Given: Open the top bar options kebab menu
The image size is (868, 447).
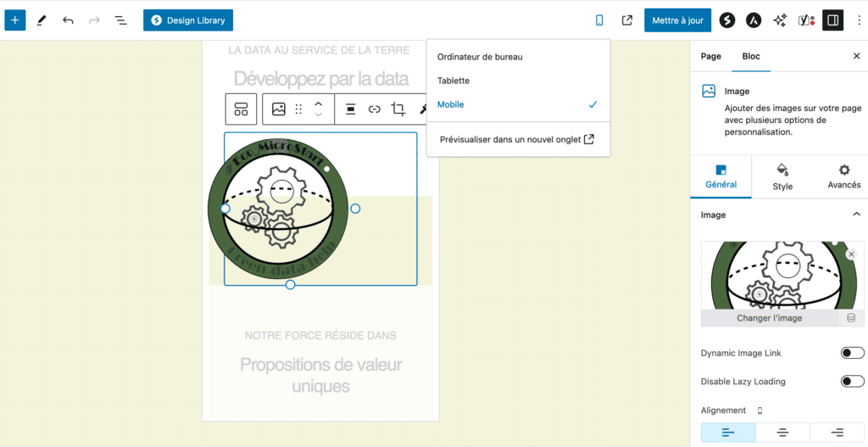Looking at the screenshot, I should tap(858, 20).
